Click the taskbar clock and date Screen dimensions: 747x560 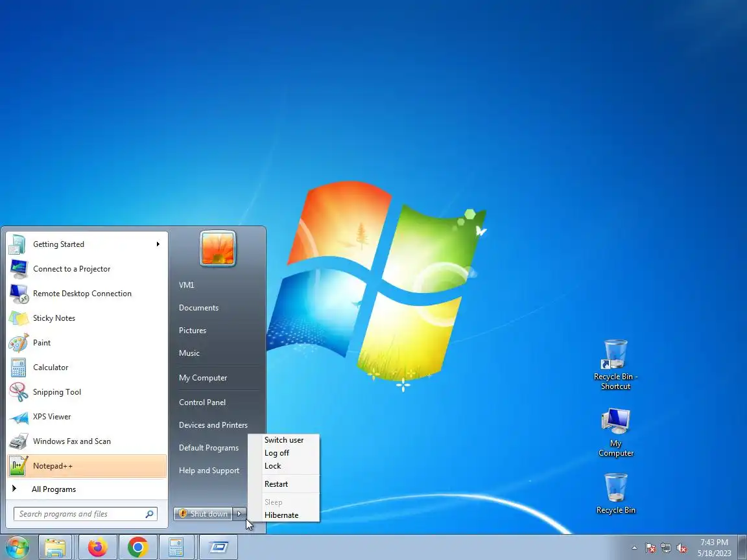pos(714,548)
